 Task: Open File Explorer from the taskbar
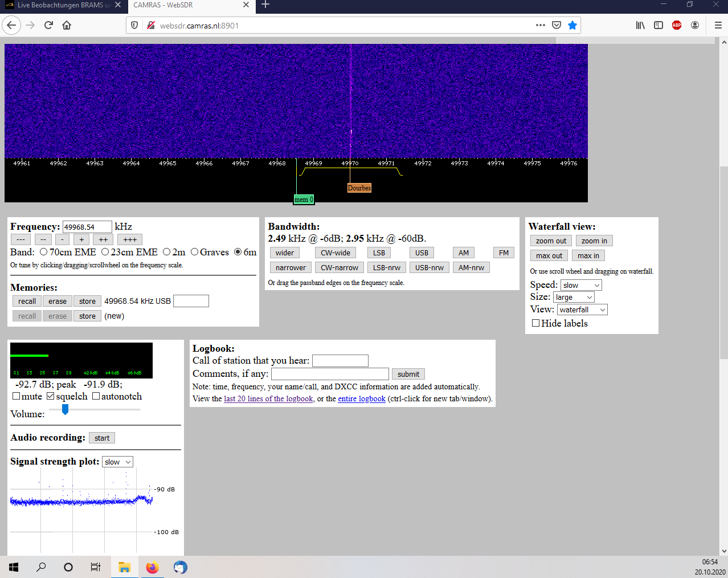(x=124, y=567)
